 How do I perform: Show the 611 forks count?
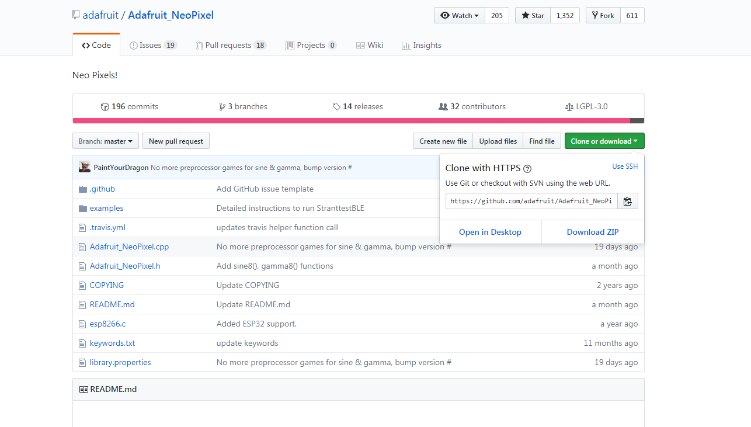632,15
